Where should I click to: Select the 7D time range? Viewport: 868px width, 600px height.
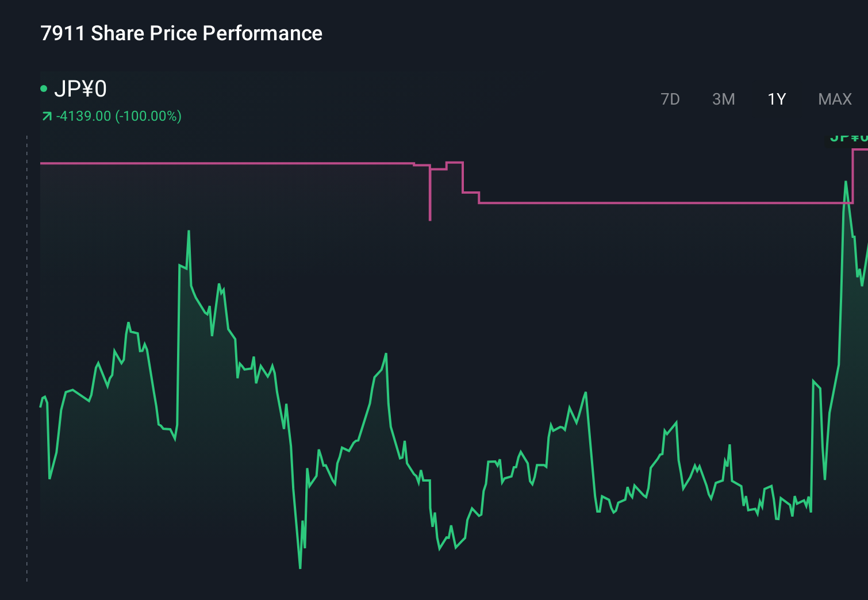[x=670, y=99]
